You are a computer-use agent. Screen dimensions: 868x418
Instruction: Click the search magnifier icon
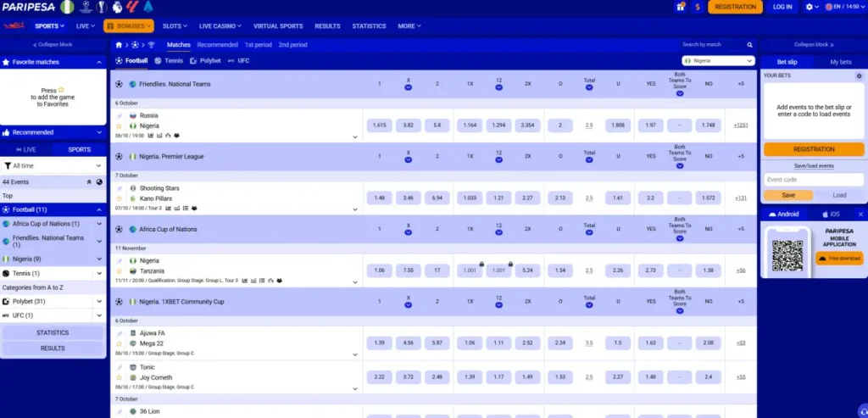pos(749,45)
